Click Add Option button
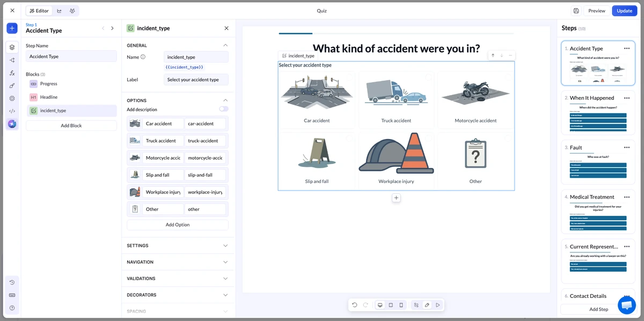The width and height of the screenshot is (644, 321). (178, 225)
